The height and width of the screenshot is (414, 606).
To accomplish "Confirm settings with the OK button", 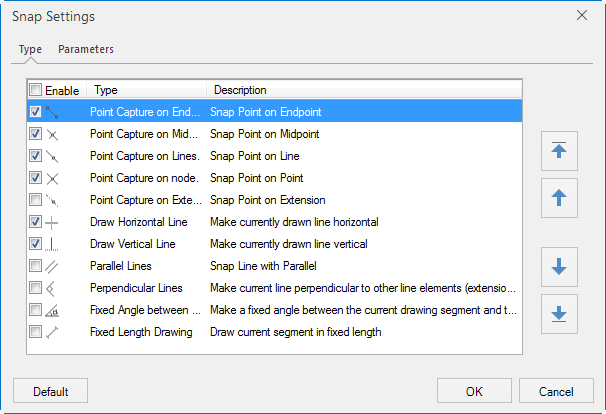I will [474, 391].
